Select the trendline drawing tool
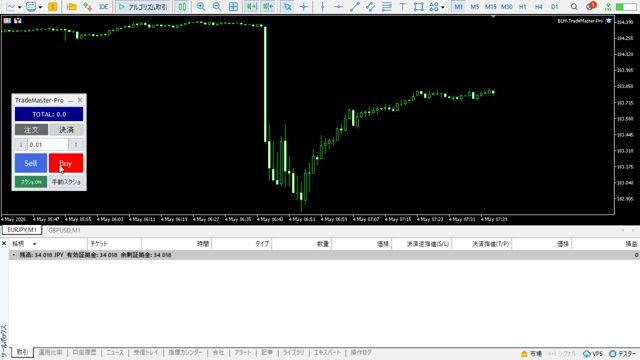 click(x=354, y=7)
